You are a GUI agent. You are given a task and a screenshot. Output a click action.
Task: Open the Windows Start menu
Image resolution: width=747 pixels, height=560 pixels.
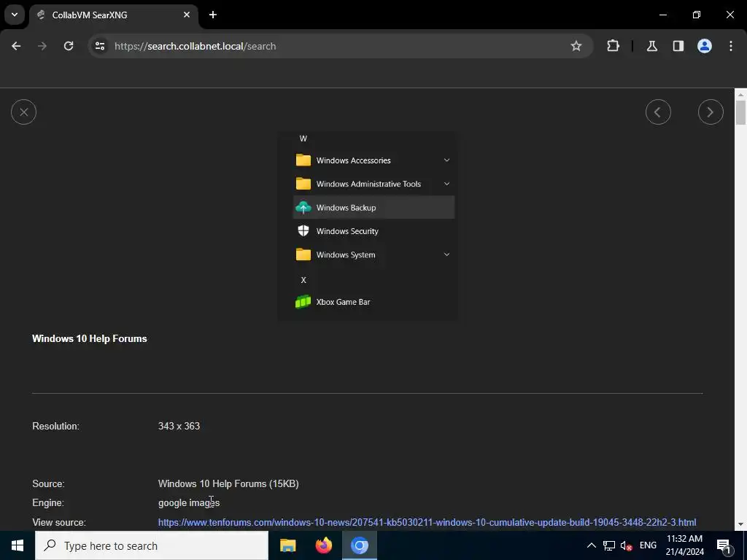18,545
